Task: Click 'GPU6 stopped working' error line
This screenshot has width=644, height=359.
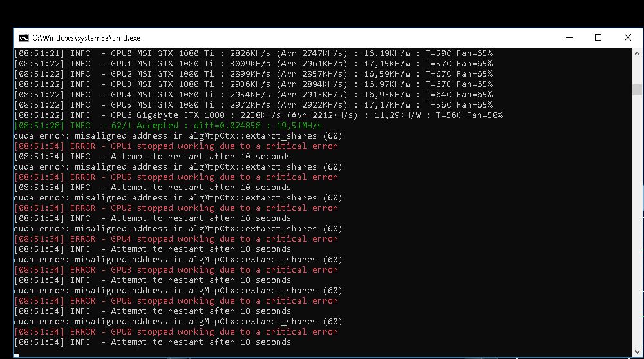Action: tap(176, 300)
